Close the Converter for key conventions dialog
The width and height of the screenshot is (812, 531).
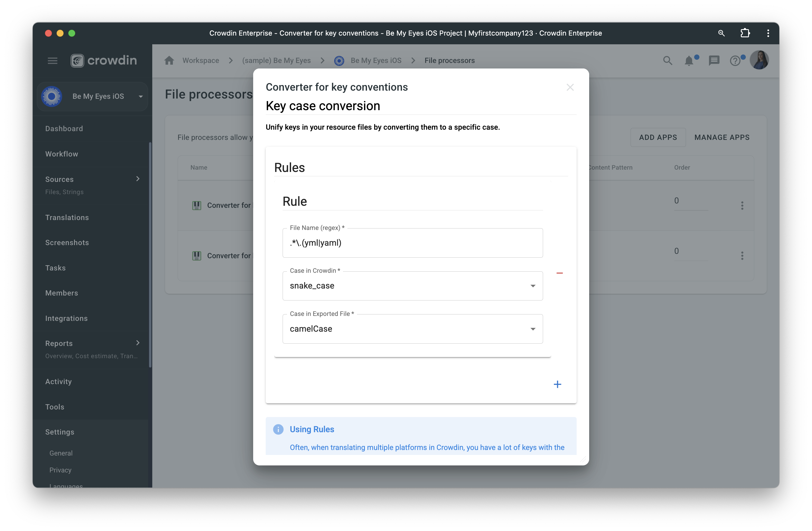tap(570, 87)
